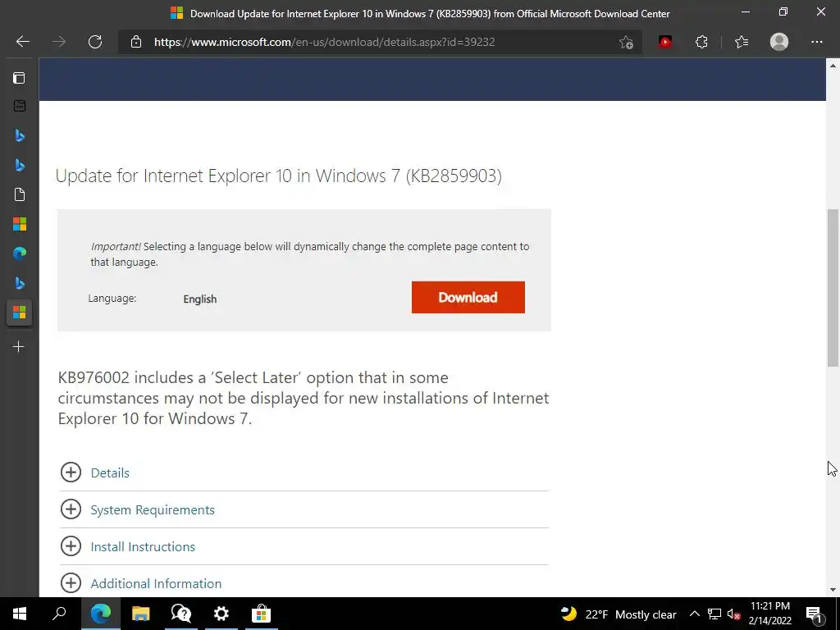The image size is (840, 630).
Task: Open the Favorites list icon
Action: [x=742, y=42]
